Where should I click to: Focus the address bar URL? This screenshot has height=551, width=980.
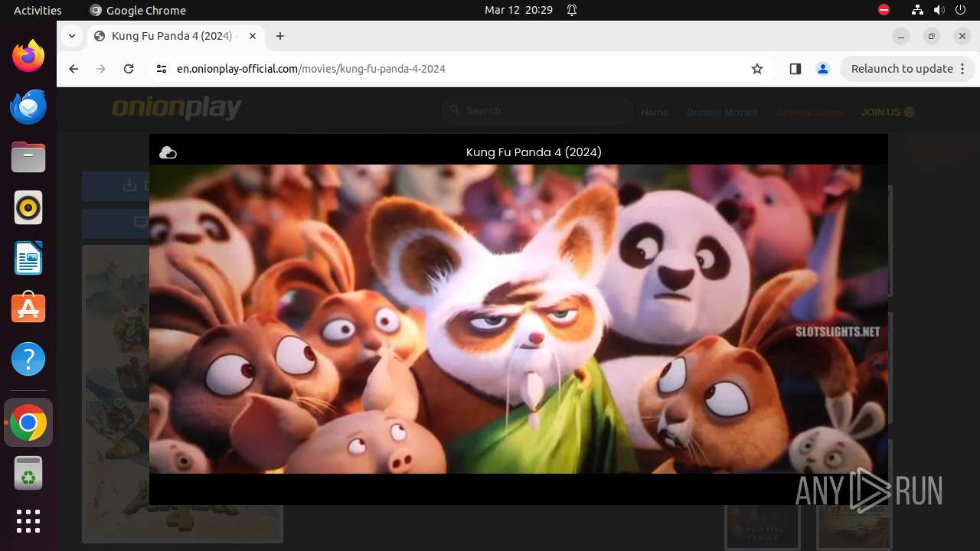311,69
